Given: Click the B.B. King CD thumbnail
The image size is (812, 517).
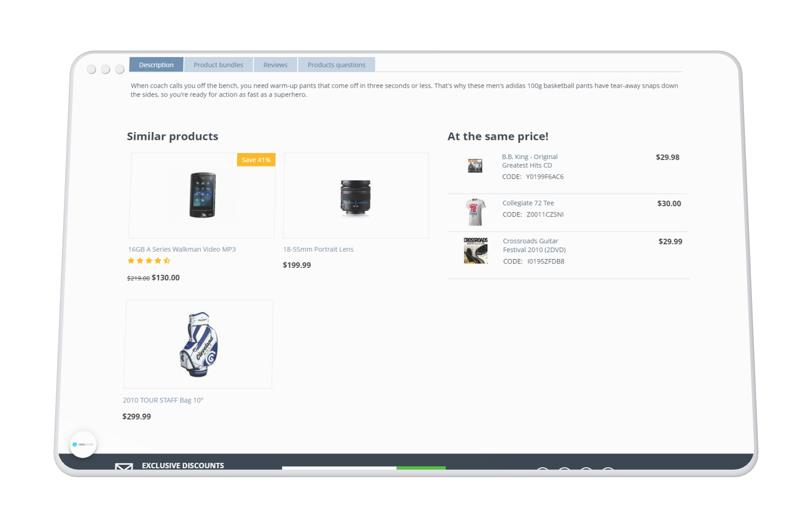Looking at the screenshot, I should click(x=475, y=165).
